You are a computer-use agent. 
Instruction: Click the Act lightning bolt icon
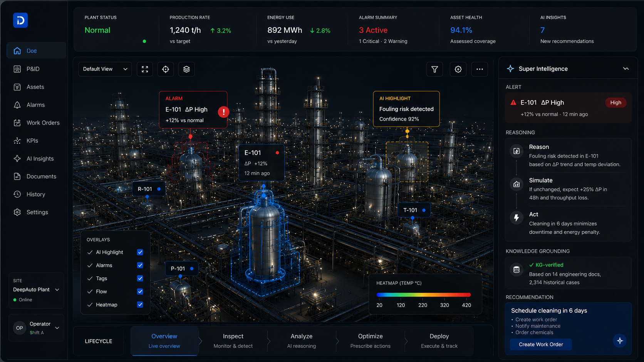point(517,218)
